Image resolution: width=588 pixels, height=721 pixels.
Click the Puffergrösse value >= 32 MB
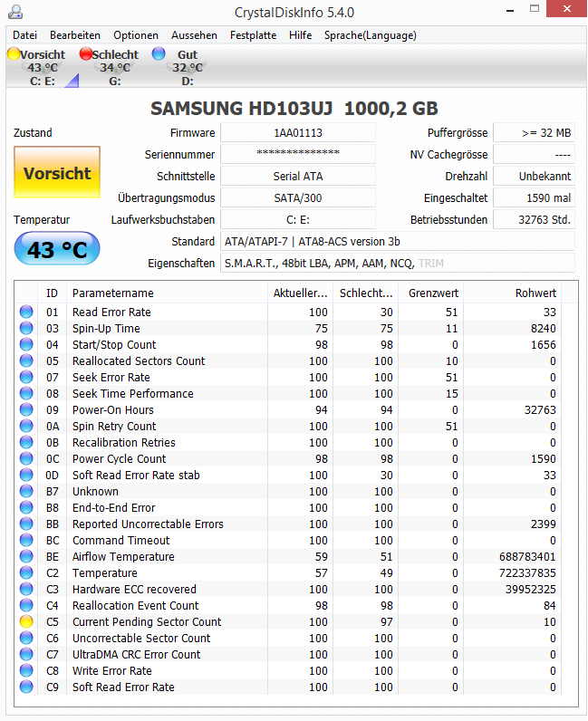pyautogui.click(x=534, y=133)
